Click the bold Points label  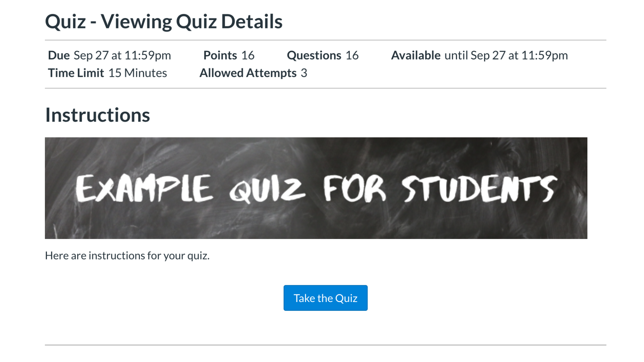point(220,55)
